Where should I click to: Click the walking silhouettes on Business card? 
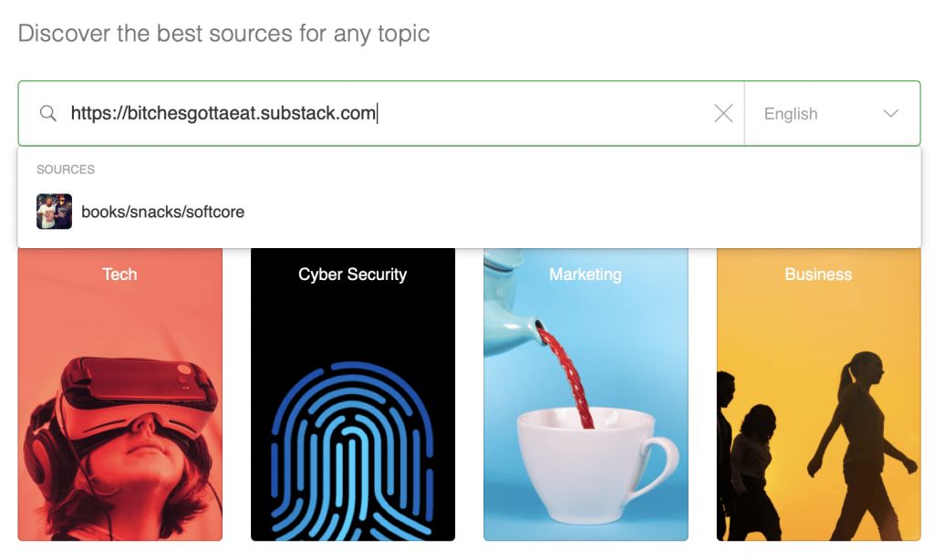[x=818, y=447]
